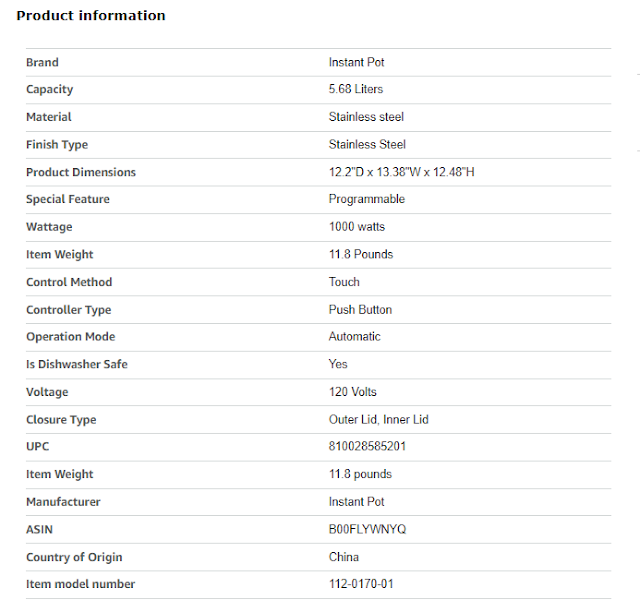Click the 1000 watts value
Viewport: 640px width, 600px height.
357,227
